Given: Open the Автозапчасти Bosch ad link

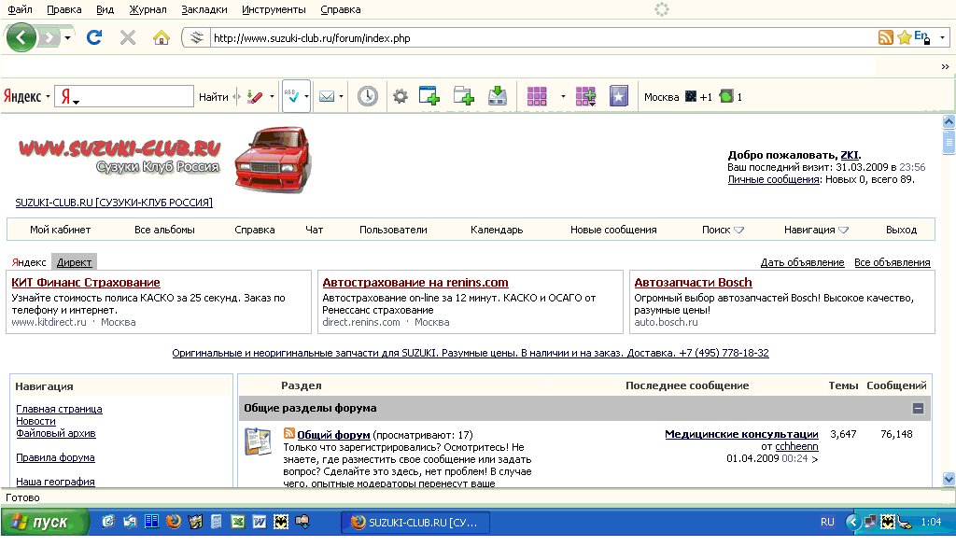Looking at the screenshot, I should [694, 283].
